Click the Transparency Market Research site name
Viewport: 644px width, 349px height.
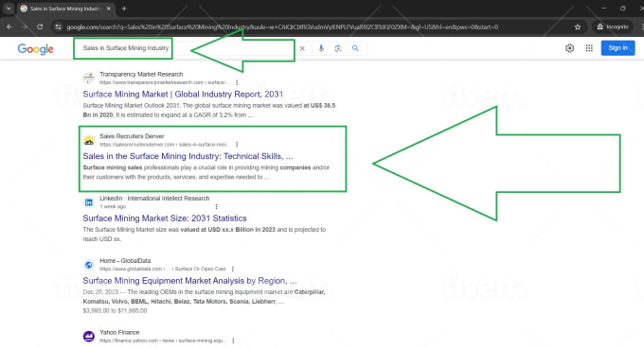point(141,74)
